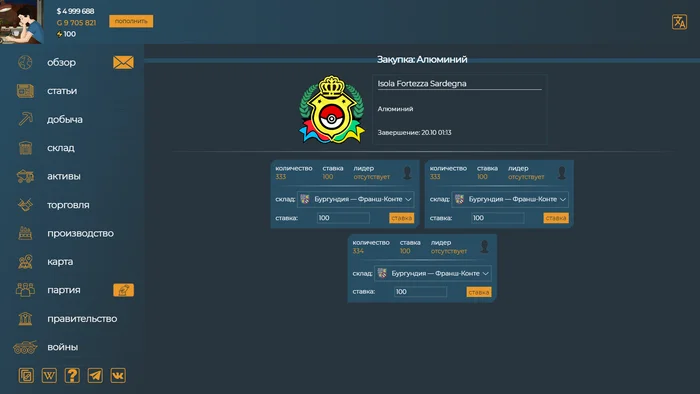This screenshot has width=700, height=394.
Task: Click the bid field in second 333 lot
Action: 497,218
